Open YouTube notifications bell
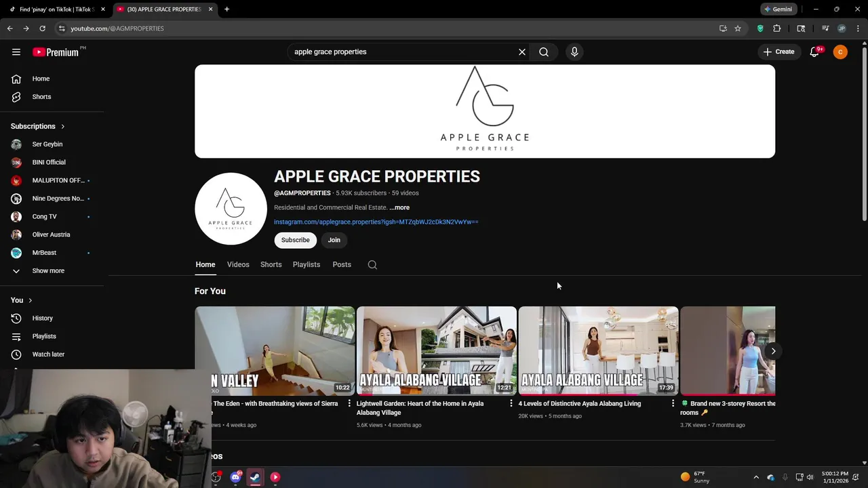Viewport: 868px width, 488px height. click(x=814, y=52)
